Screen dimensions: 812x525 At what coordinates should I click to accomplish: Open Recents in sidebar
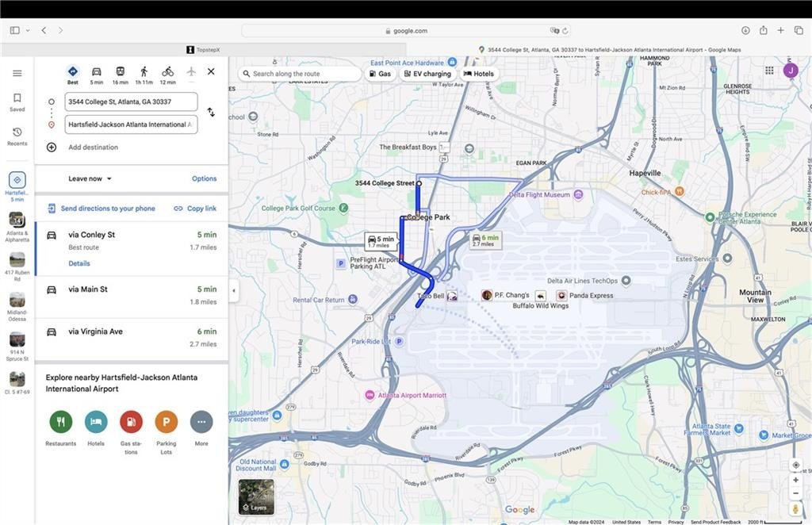tap(17, 136)
